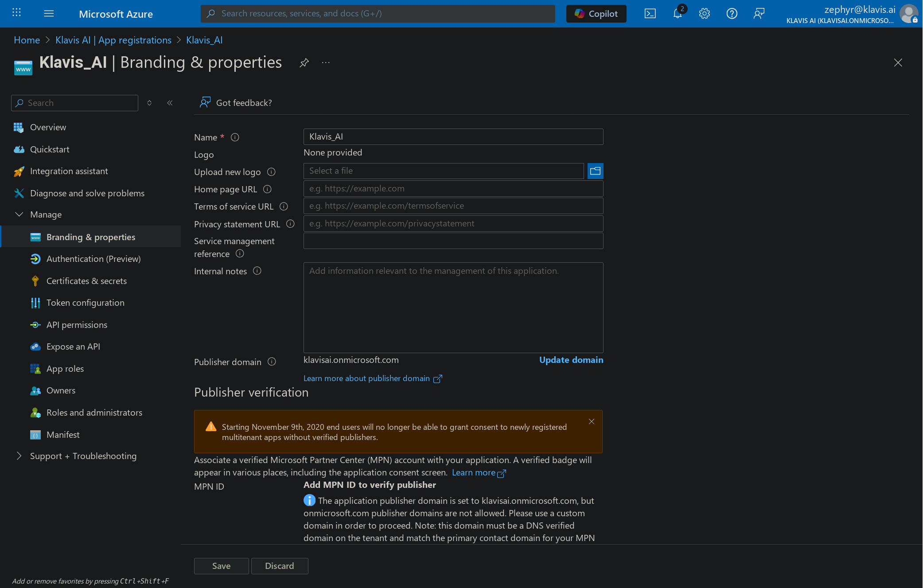Open Certificates & secrets page

tap(86, 281)
